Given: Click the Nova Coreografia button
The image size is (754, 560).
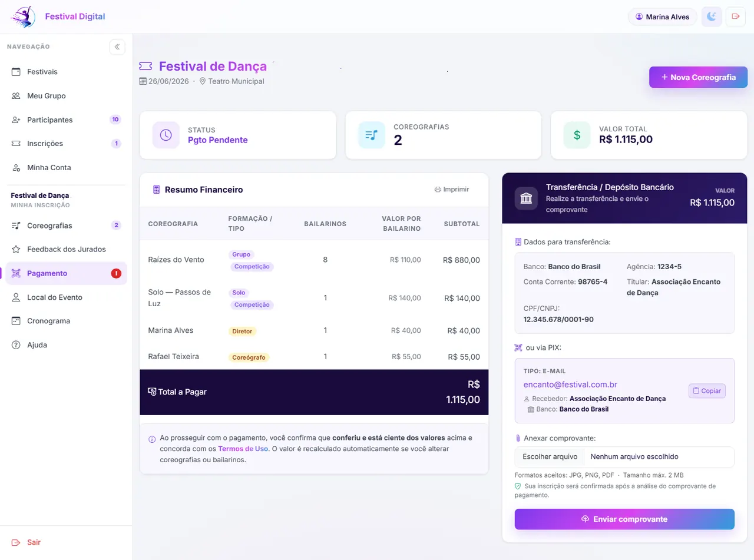Looking at the screenshot, I should (698, 77).
